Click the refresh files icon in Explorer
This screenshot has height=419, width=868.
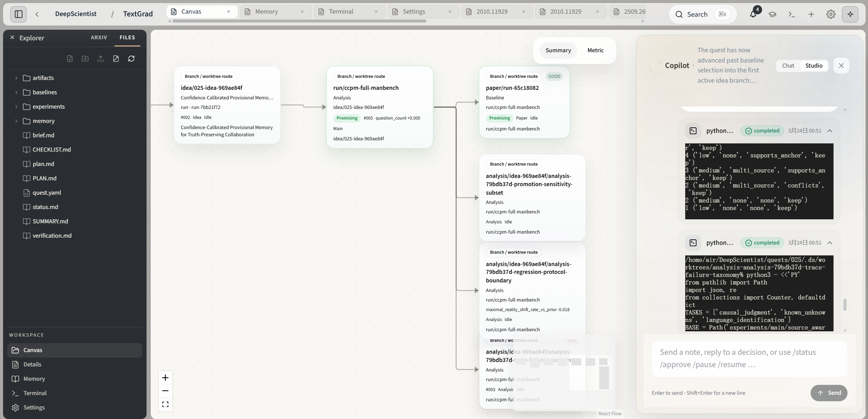(131, 58)
